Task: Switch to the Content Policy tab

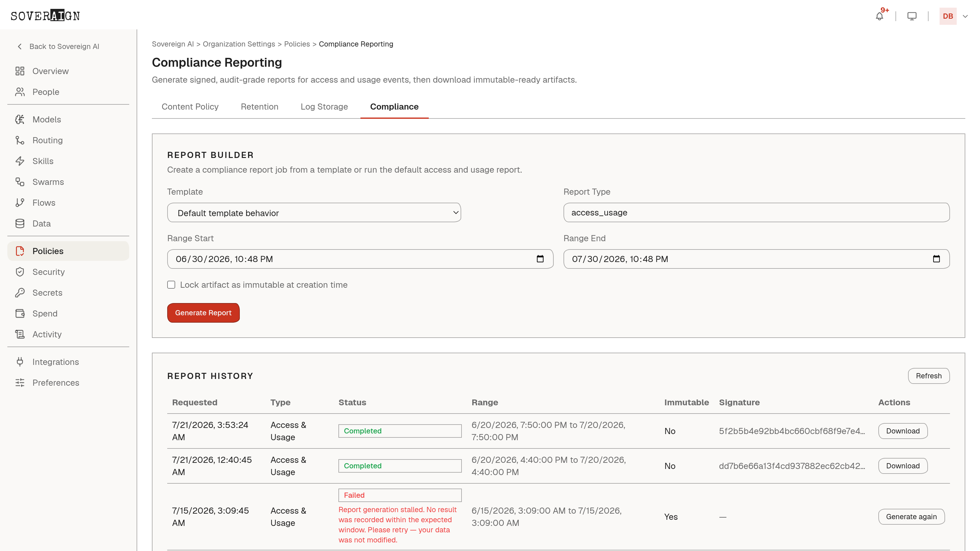Action: 190,107
